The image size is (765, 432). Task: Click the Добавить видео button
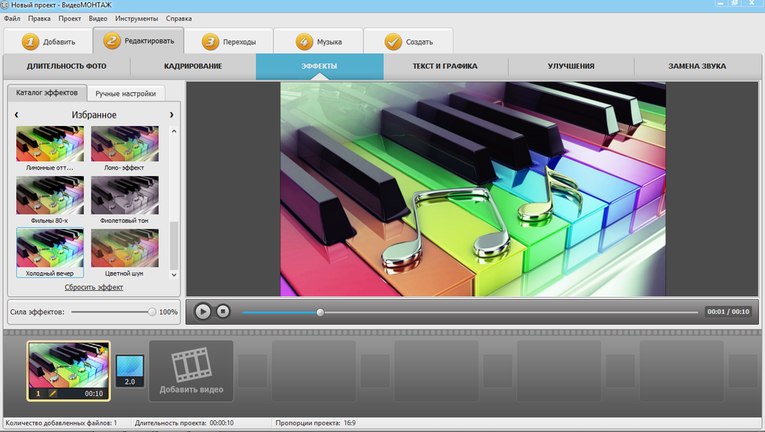click(x=191, y=371)
